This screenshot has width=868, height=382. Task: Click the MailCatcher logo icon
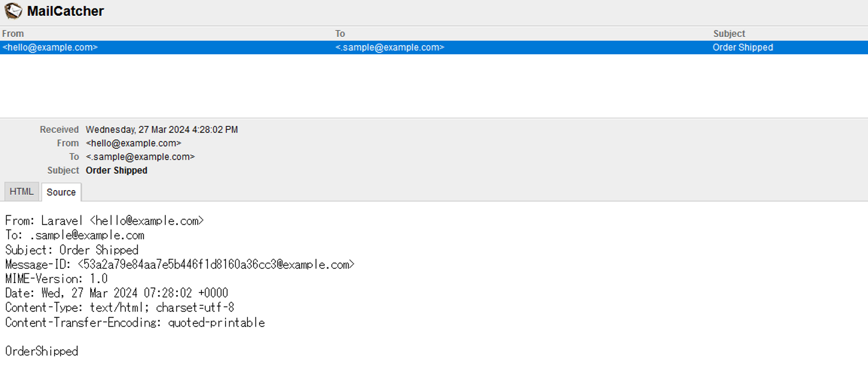(x=13, y=11)
